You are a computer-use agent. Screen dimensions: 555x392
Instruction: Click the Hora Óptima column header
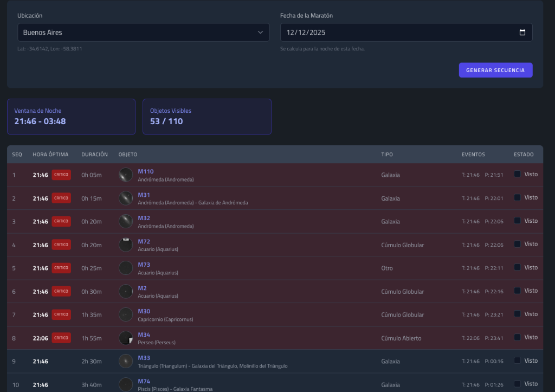tap(50, 155)
